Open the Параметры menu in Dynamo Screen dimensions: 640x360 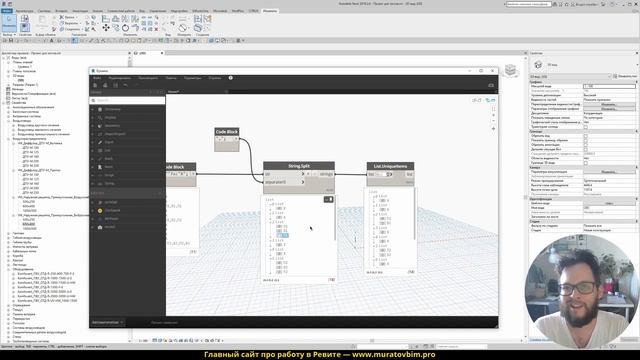[192, 78]
